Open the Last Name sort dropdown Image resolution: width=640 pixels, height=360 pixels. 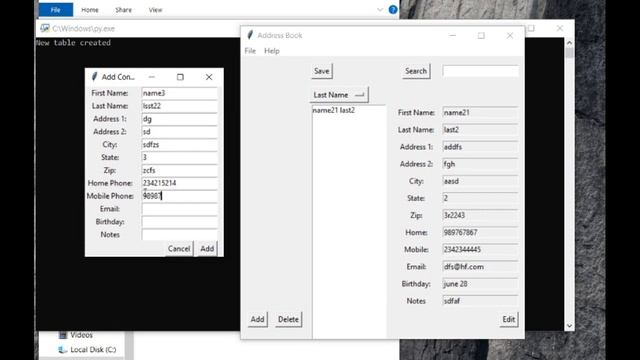click(339, 95)
